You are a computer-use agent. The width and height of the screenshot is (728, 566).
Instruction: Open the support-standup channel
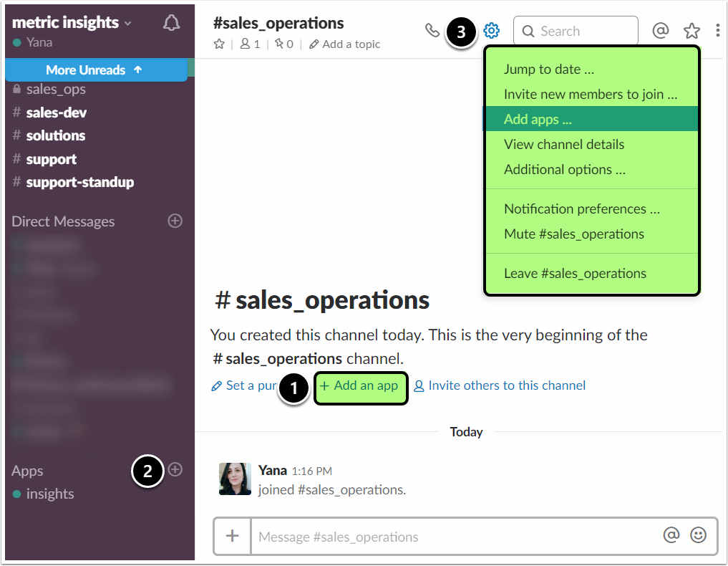pyautogui.click(x=79, y=182)
